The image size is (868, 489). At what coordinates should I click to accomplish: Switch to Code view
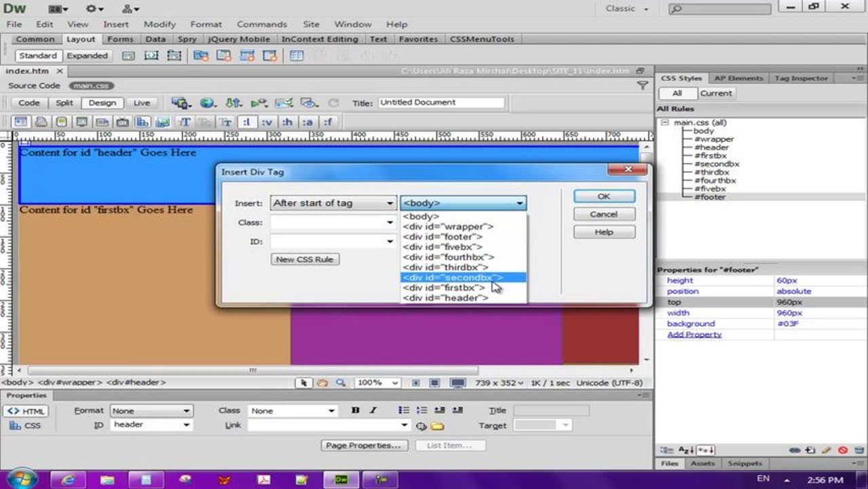(29, 103)
